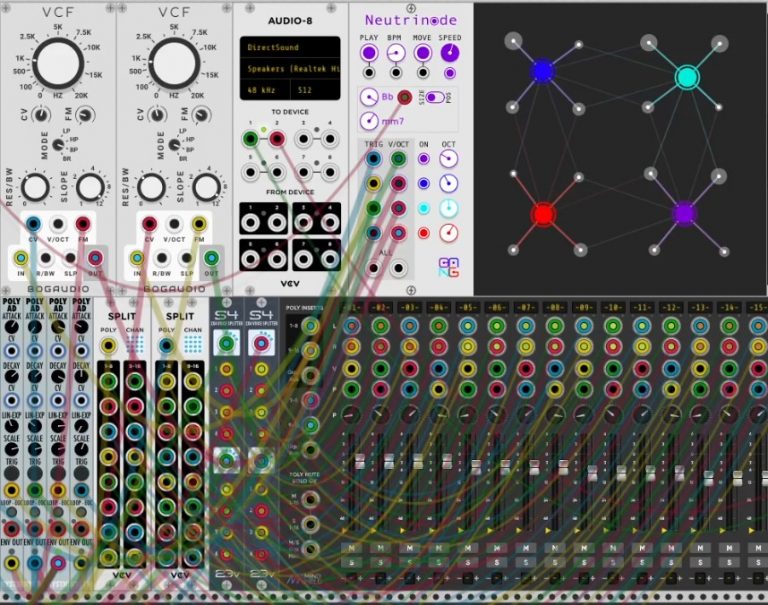Click the volume fader of mixer channel -12-
This screenshot has width=768, height=605.
679,473
